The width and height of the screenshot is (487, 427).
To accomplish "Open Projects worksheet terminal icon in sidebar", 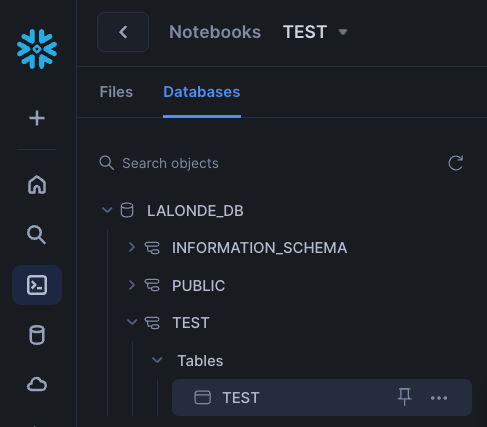I will tap(37, 285).
